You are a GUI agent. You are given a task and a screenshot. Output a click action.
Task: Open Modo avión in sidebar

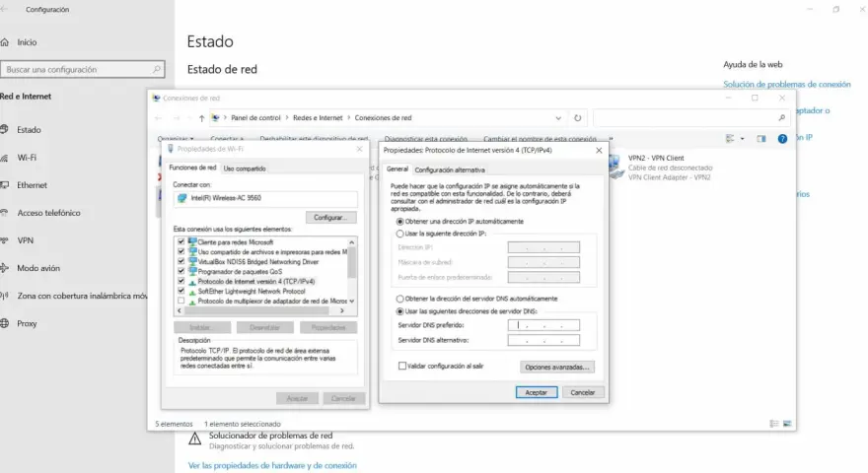(38, 268)
